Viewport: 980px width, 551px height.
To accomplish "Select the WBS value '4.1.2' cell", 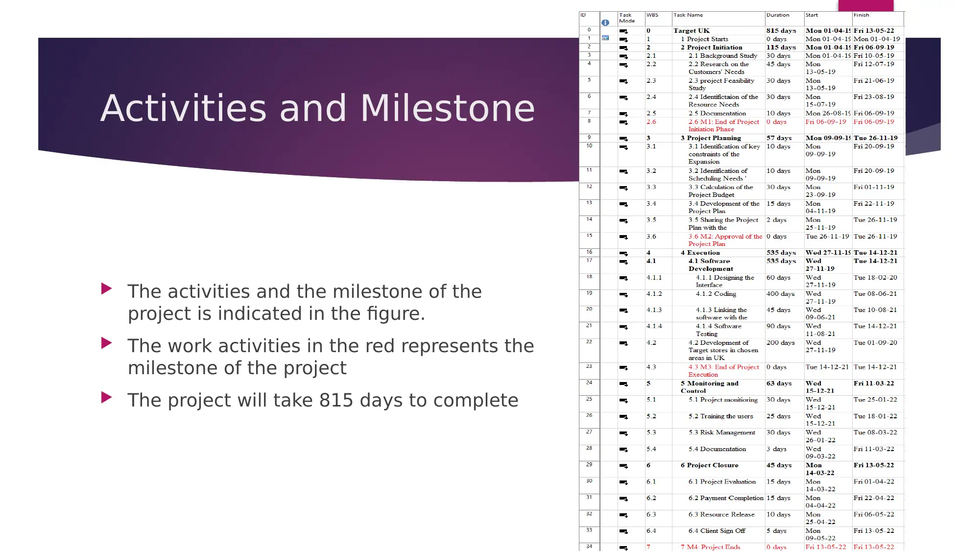I will click(x=658, y=297).
